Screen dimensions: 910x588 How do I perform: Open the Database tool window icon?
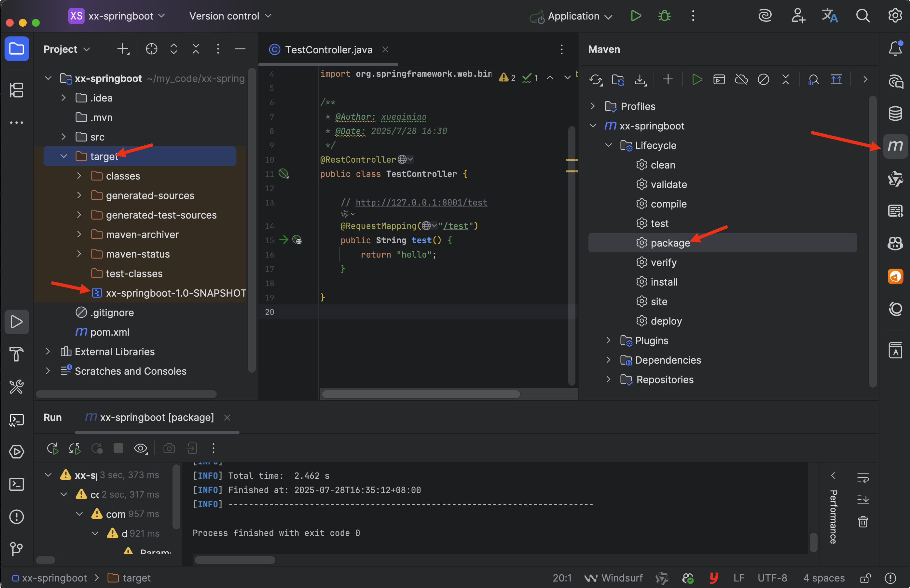[x=895, y=114]
